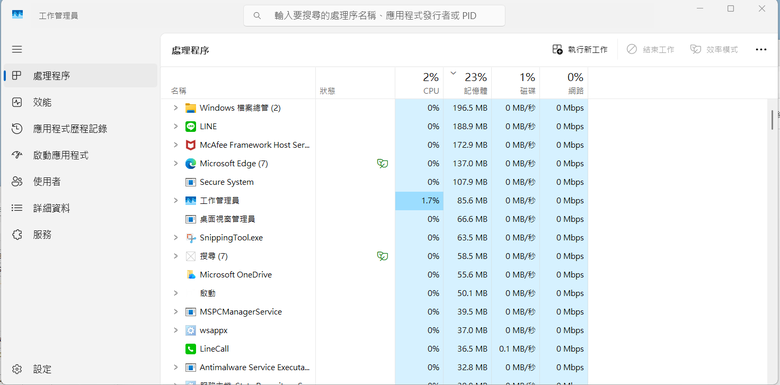The image size is (780, 385).
Task: Expand Antimalware Service Executable row
Action: (175, 368)
